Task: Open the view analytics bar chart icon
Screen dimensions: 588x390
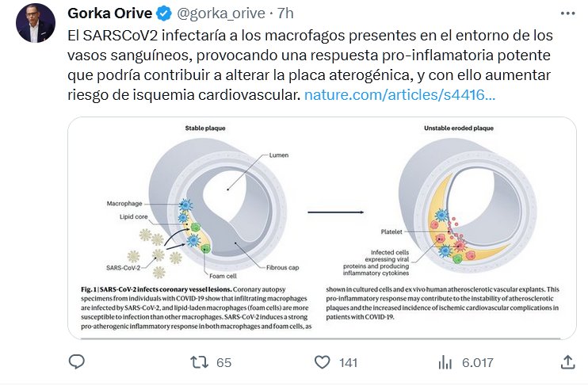Action: [x=445, y=362]
